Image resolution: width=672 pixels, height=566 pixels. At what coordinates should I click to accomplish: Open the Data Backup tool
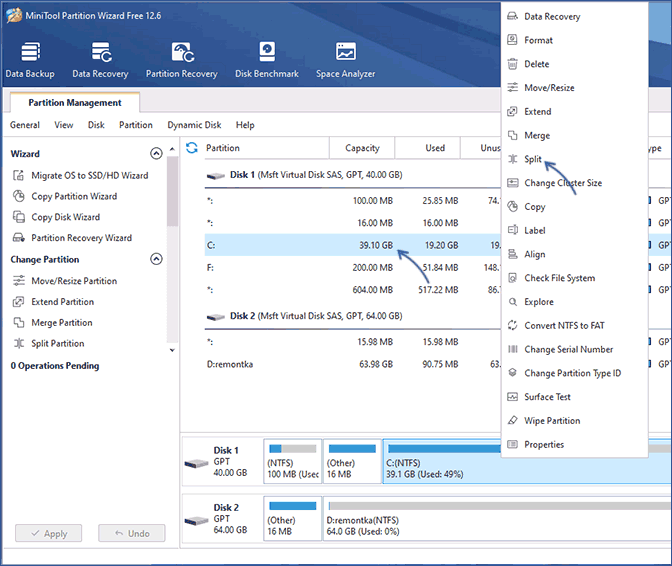(x=30, y=60)
